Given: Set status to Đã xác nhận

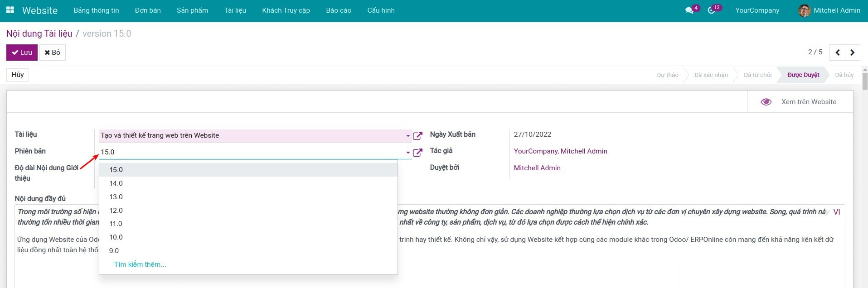Looking at the screenshot, I should click(x=711, y=75).
